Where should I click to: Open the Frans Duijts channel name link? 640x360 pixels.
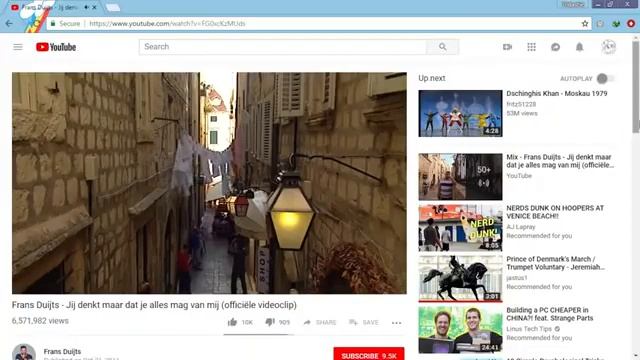(62, 351)
